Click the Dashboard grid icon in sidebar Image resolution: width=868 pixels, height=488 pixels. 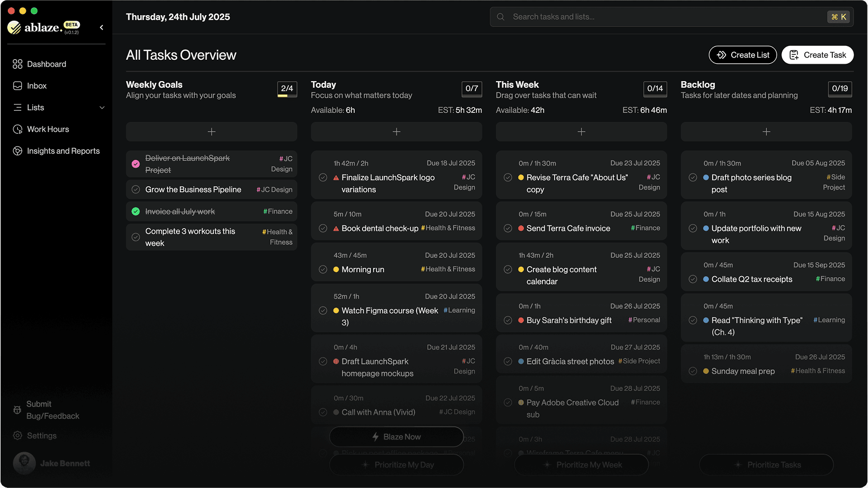(x=17, y=64)
